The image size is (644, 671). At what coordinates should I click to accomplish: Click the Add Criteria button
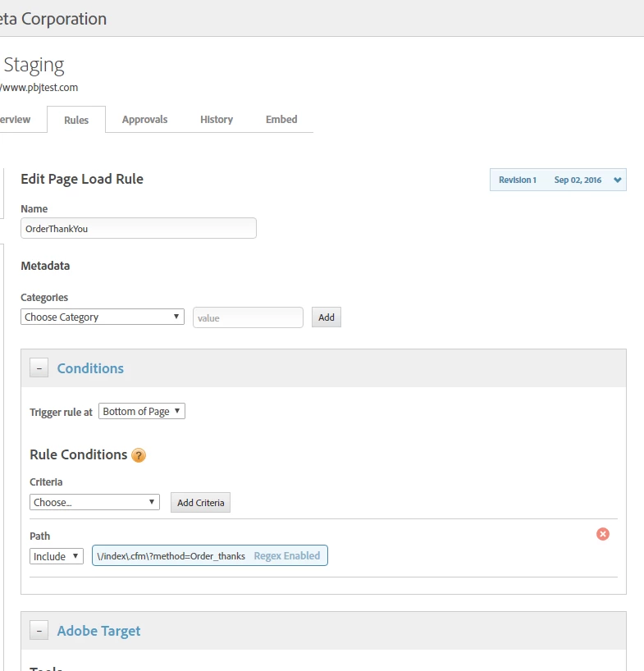pos(200,503)
